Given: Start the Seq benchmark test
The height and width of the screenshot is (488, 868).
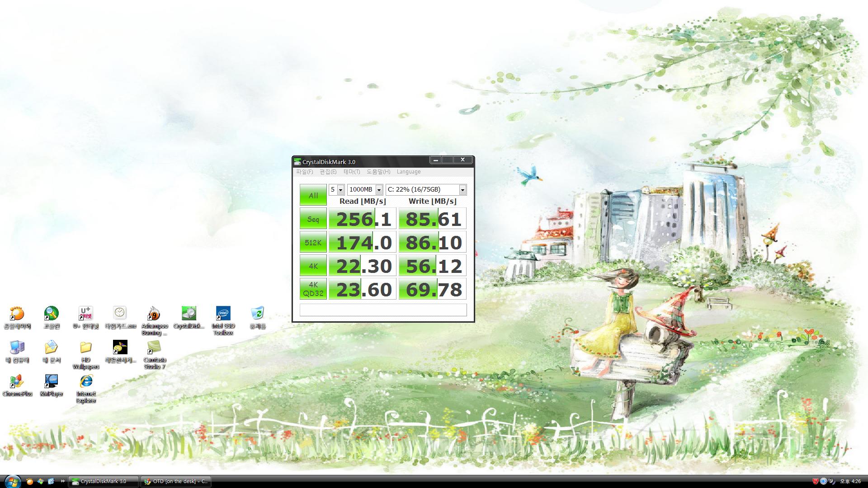Looking at the screenshot, I should click(x=313, y=219).
